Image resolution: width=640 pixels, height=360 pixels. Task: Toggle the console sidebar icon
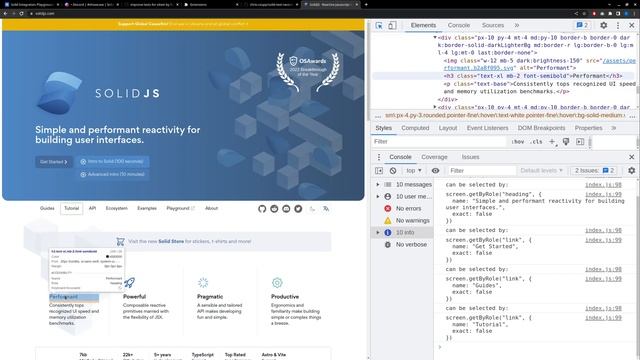tap(379, 171)
